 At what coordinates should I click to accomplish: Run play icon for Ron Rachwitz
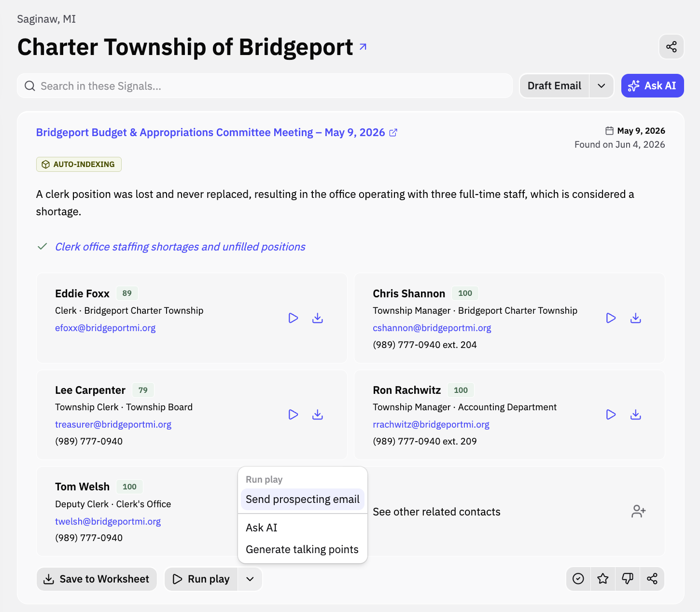click(x=611, y=415)
